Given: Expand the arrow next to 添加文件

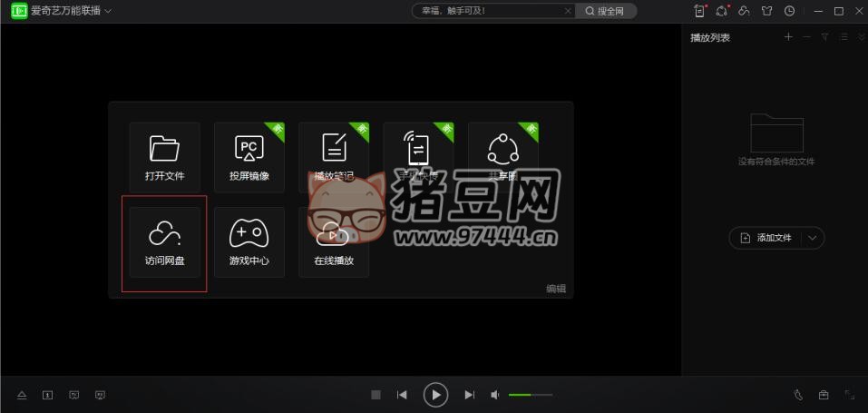Looking at the screenshot, I should 812,238.
